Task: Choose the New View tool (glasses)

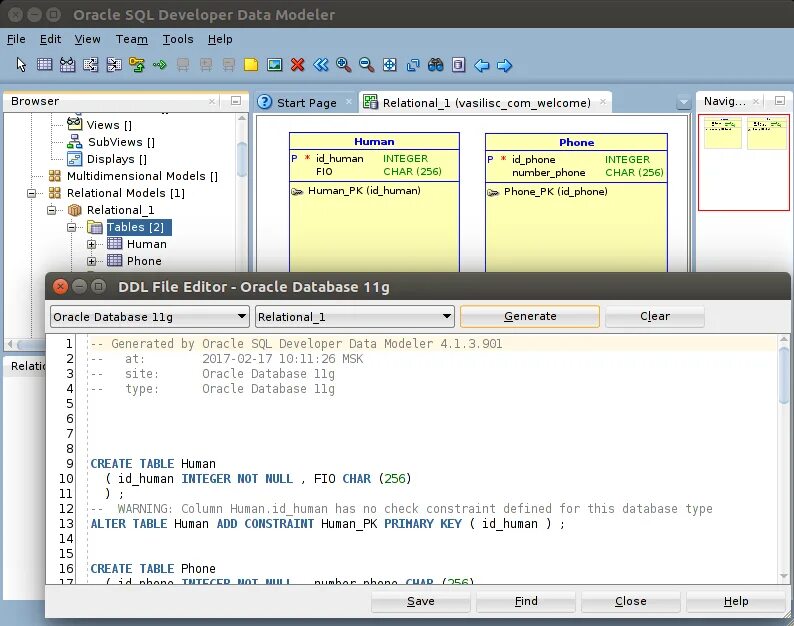Action: point(67,65)
